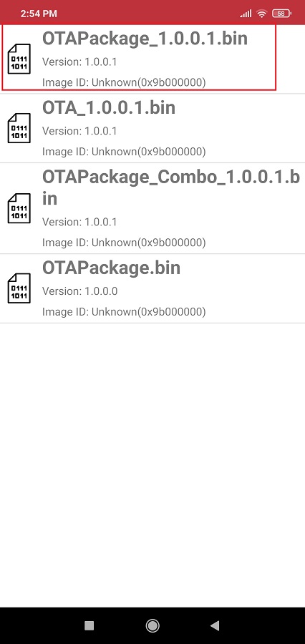Tap the battery indicator showing 58
This screenshot has height=644, width=305.
coord(281,14)
